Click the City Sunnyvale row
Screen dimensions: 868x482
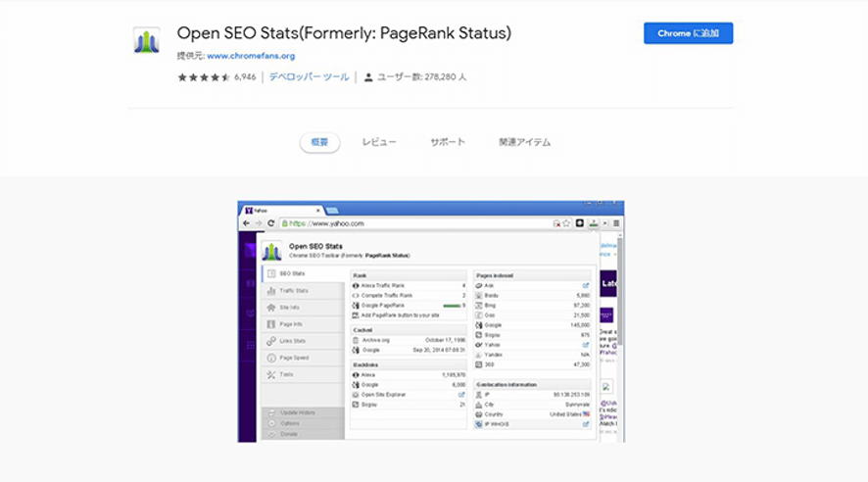pyautogui.click(x=533, y=405)
